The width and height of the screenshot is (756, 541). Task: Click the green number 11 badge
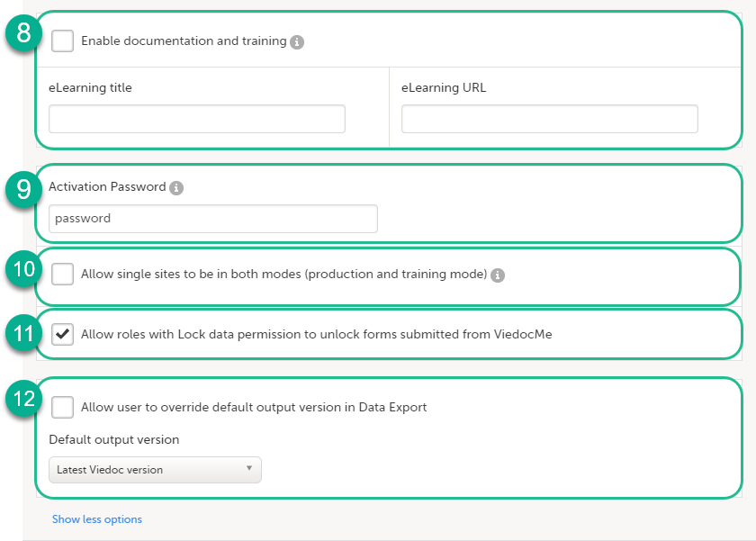(22, 332)
